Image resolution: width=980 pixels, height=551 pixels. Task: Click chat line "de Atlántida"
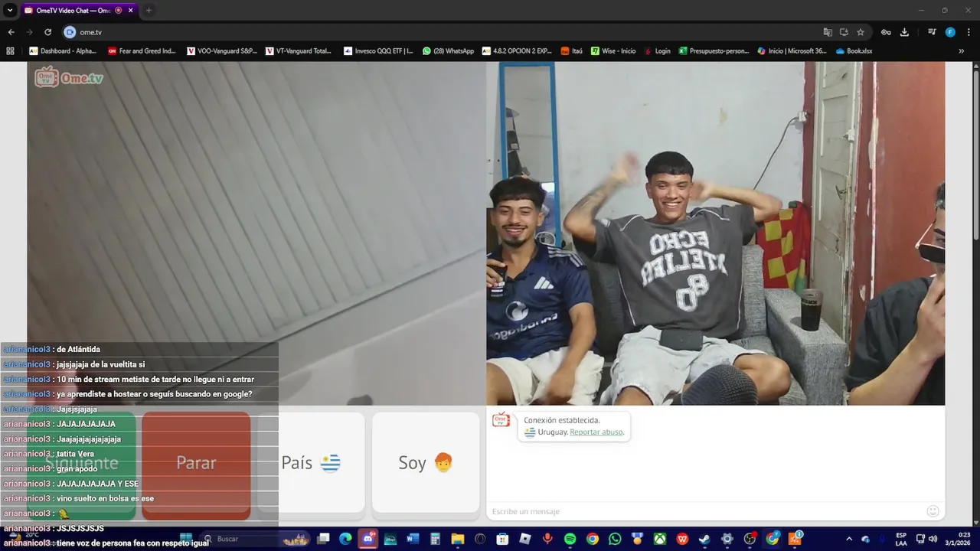[78, 349]
